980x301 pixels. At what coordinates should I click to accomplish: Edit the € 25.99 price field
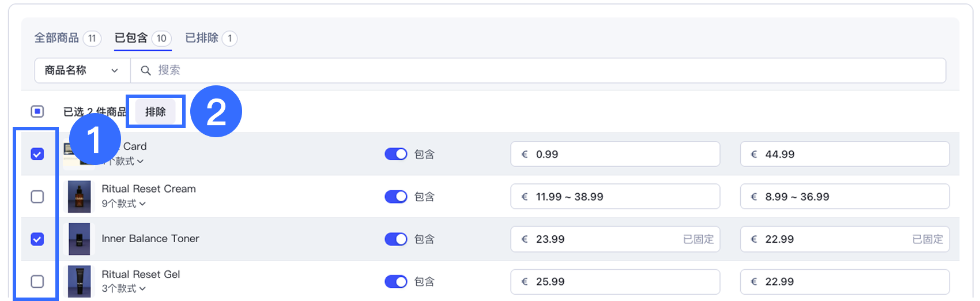[x=615, y=281]
